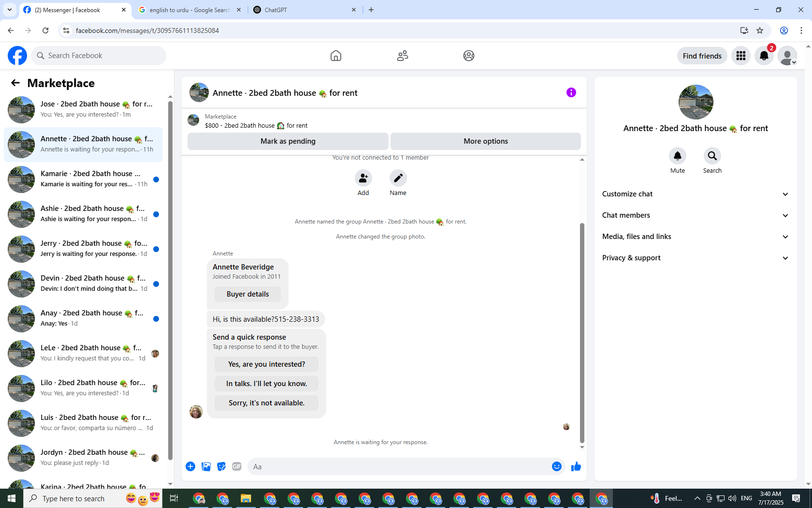The image size is (812, 508).
Task: Bookmark this page with the star icon
Action: (760, 30)
